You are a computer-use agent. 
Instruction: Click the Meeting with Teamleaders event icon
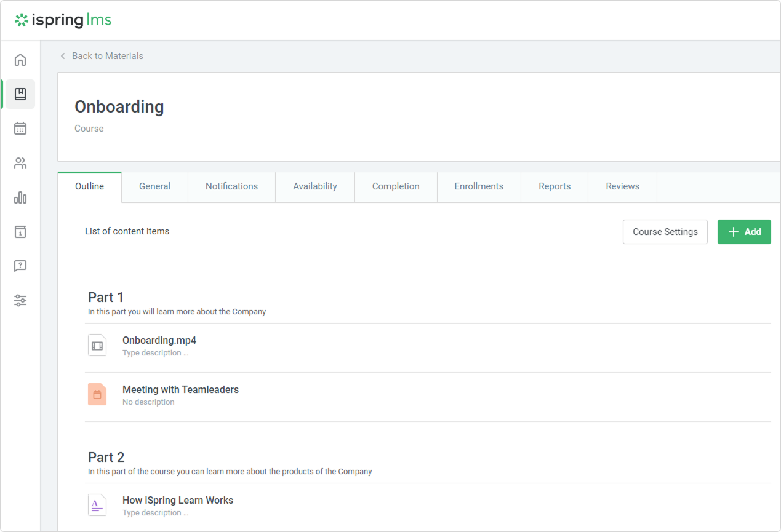pyautogui.click(x=97, y=395)
